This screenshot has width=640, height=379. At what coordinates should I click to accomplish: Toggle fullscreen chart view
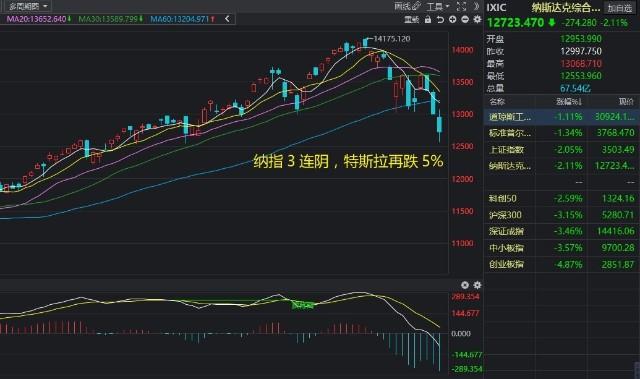click(x=461, y=7)
